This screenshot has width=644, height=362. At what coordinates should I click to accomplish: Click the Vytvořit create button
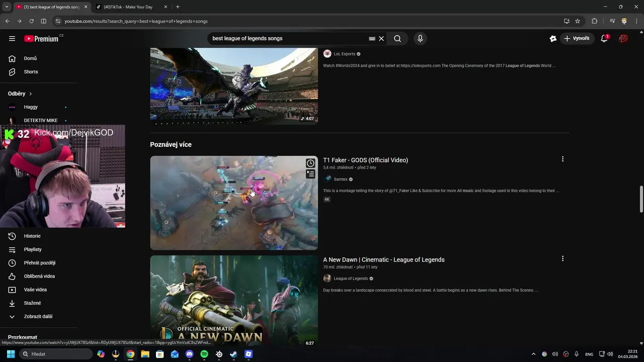tap(577, 39)
